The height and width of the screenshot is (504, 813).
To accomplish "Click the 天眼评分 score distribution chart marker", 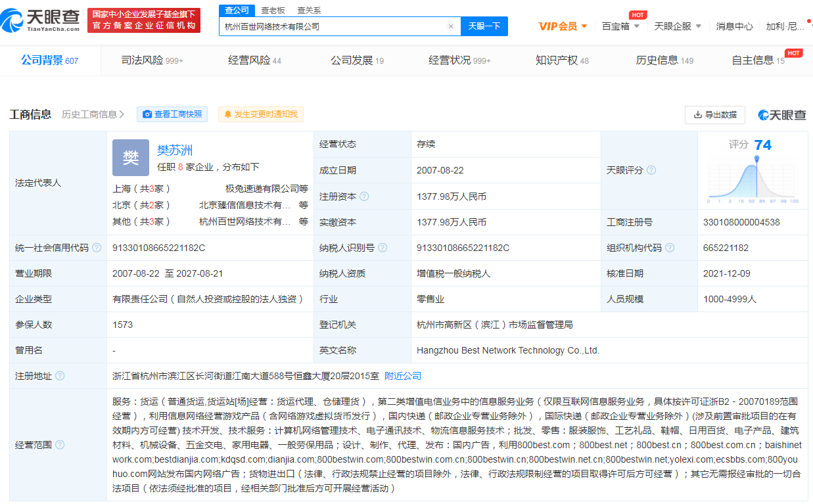I will 757,159.
